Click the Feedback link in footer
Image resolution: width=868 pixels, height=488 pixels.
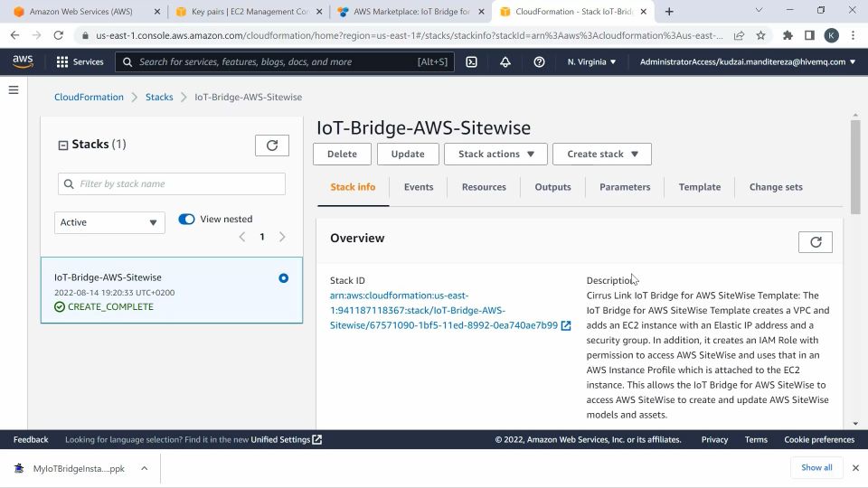point(31,439)
